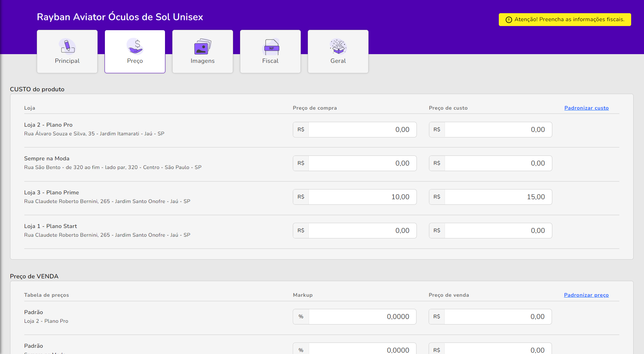Viewport: 644px width, 354px height.
Task: Click the fiscal information warning banner
Action: (565, 19)
